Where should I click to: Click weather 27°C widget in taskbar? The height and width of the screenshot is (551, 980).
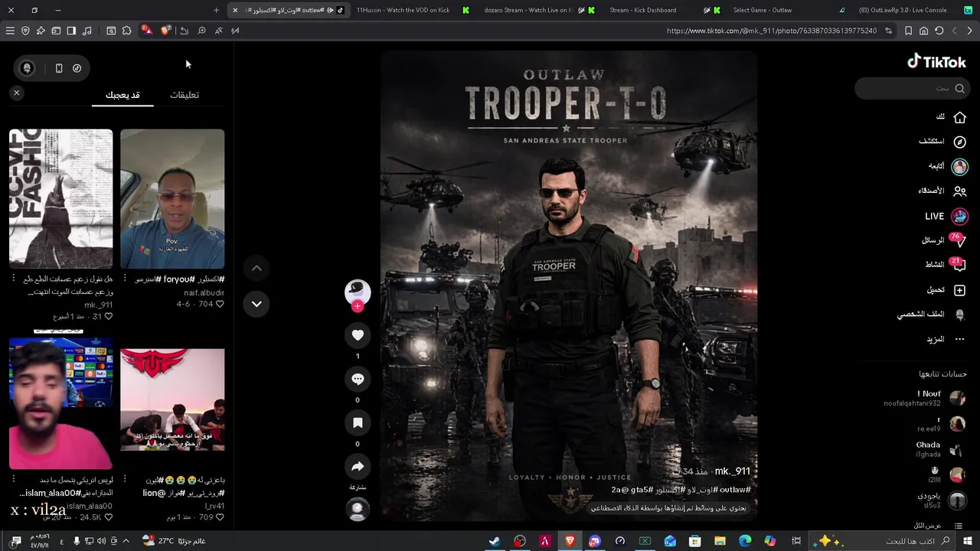[x=174, y=541]
